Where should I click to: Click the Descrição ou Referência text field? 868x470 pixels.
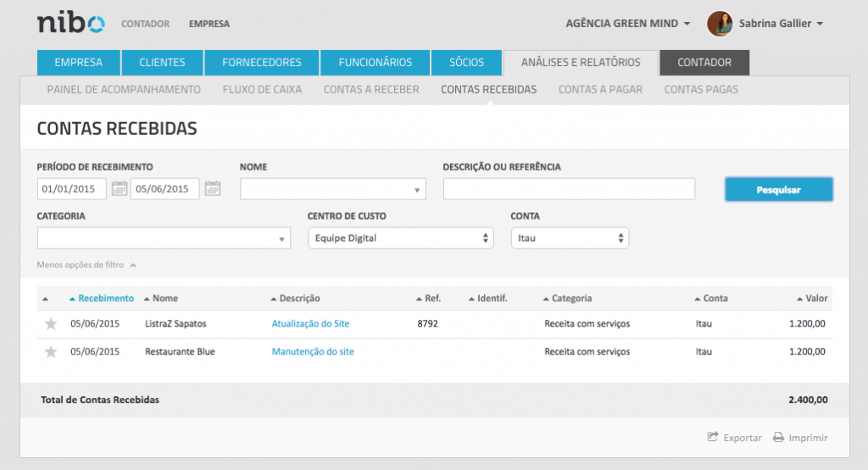[x=569, y=189]
